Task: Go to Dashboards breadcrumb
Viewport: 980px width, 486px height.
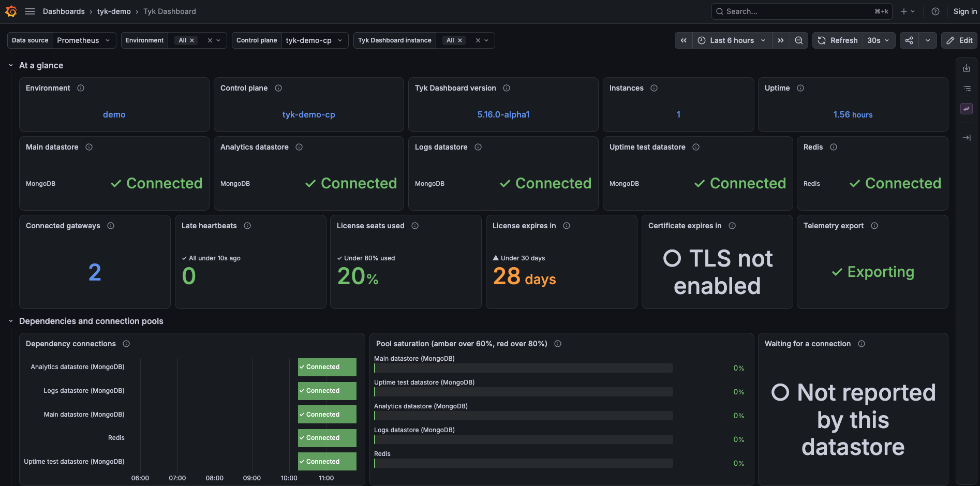Action: tap(64, 11)
